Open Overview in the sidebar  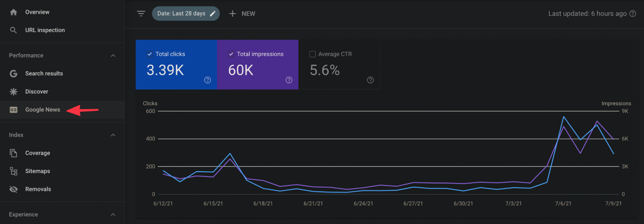(62, 12)
